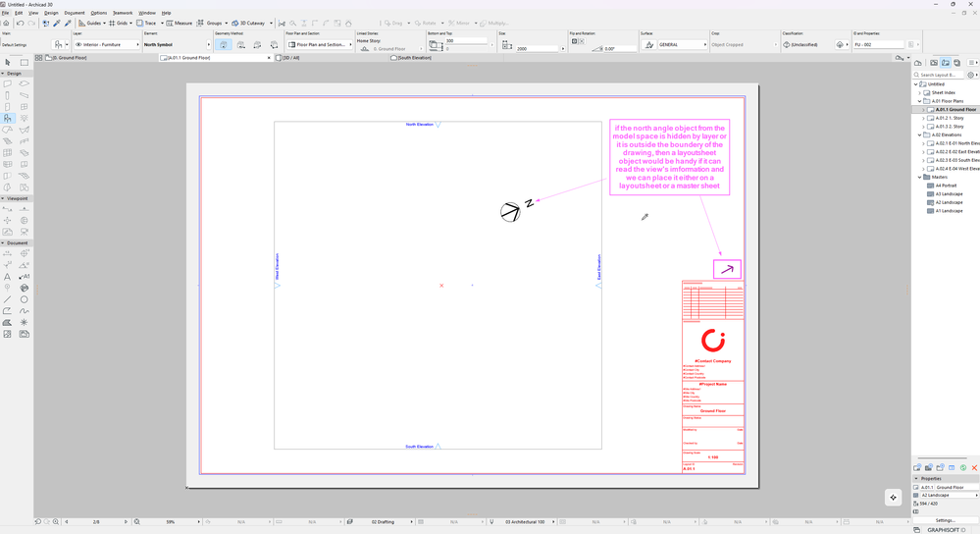Select the Figure tool
Viewport: 980px width, 534px height.
(8, 334)
